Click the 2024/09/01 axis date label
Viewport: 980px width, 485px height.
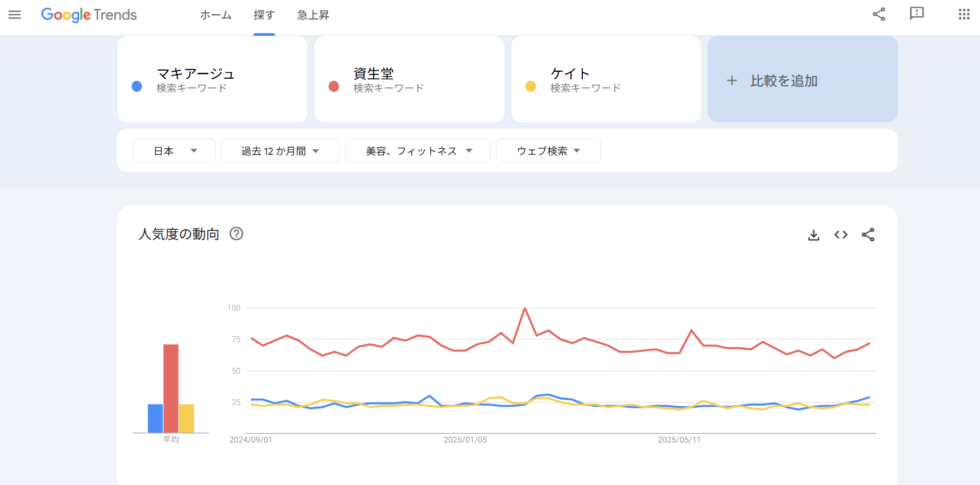[x=251, y=440]
